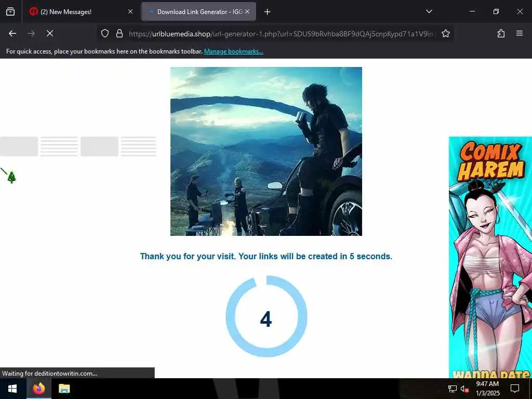Open the Windows Start menu
This screenshot has height=399, width=532.
pyautogui.click(x=12, y=389)
